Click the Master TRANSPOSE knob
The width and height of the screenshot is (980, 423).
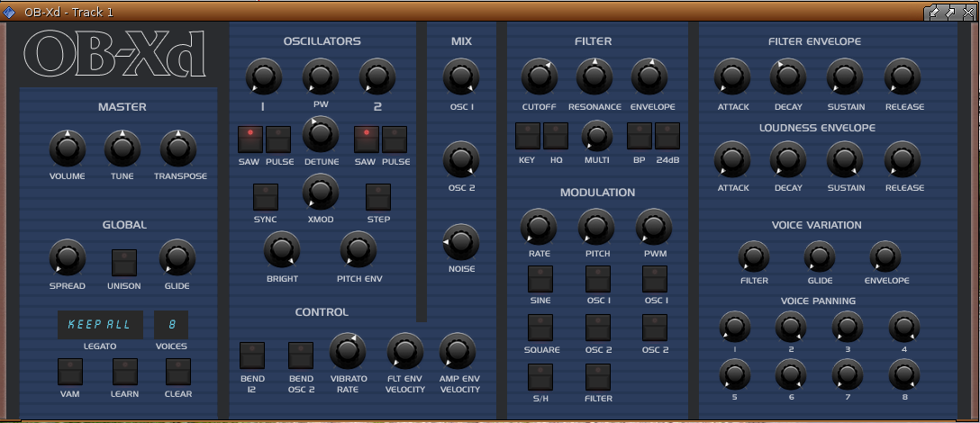[x=178, y=148]
